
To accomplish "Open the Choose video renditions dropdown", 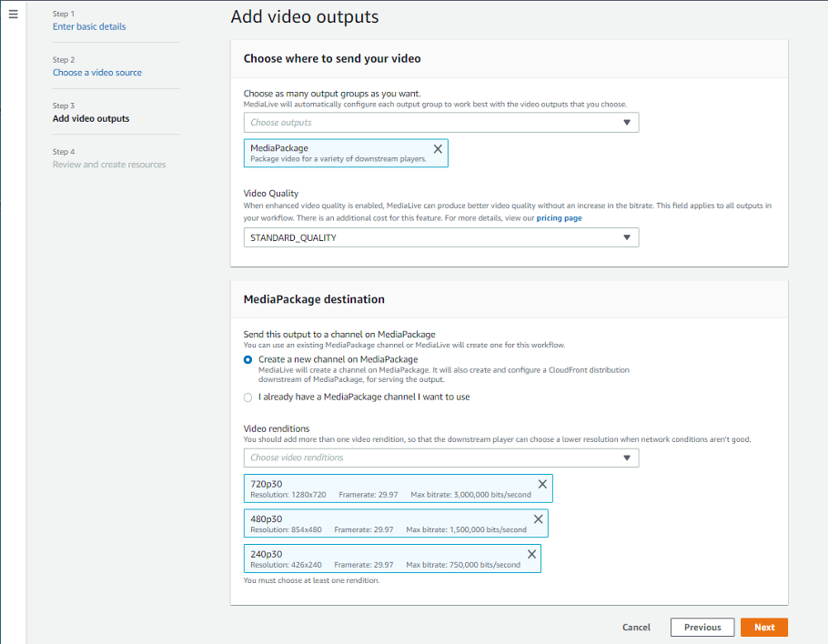I will click(x=440, y=458).
